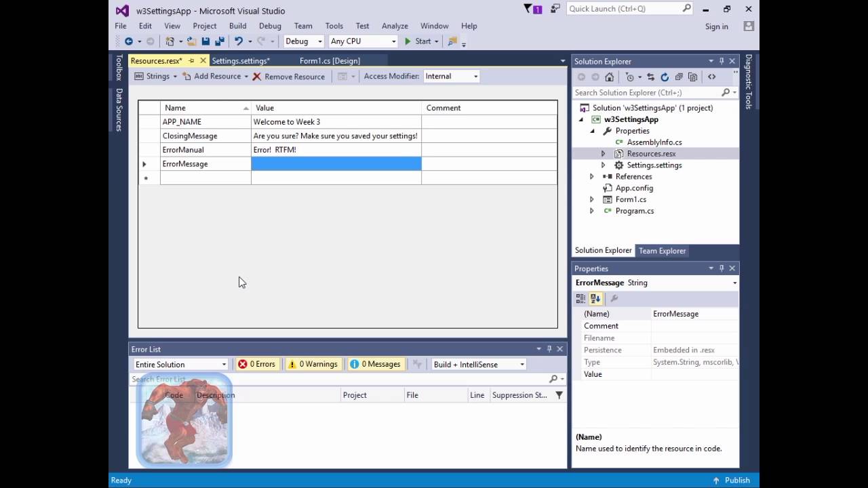
Task: Open the Analyze menu
Action: point(395,26)
